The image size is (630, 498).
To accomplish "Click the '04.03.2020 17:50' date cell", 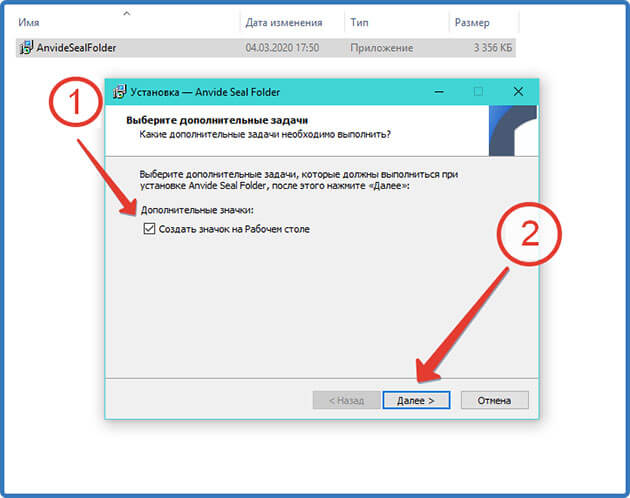I will (x=282, y=48).
